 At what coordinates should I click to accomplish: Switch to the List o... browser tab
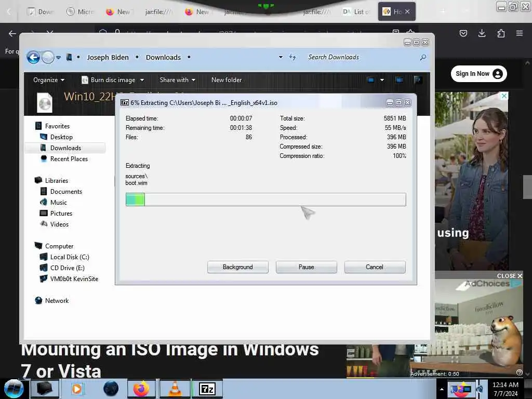click(356, 11)
